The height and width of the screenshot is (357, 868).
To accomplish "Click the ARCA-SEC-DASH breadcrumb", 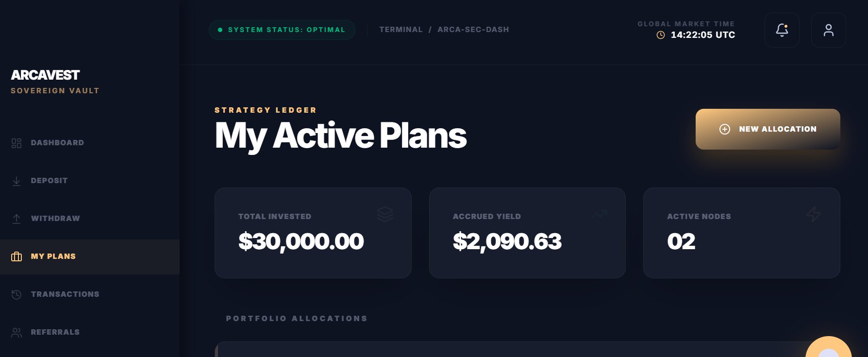I will point(473,30).
